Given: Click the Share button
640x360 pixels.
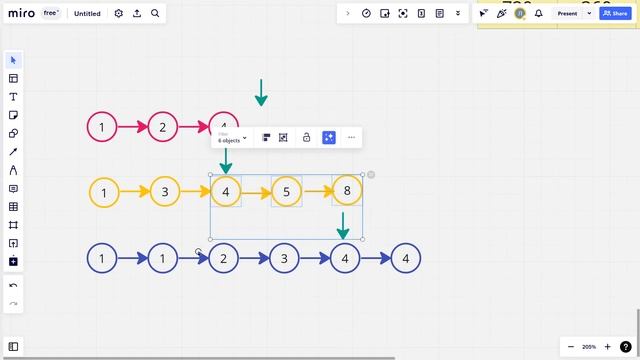Looking at the screenshot, I should pyautogui.click(x=615, y=13).
